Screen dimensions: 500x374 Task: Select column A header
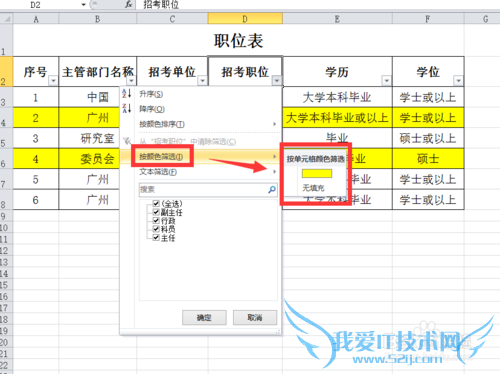(36, 19)
